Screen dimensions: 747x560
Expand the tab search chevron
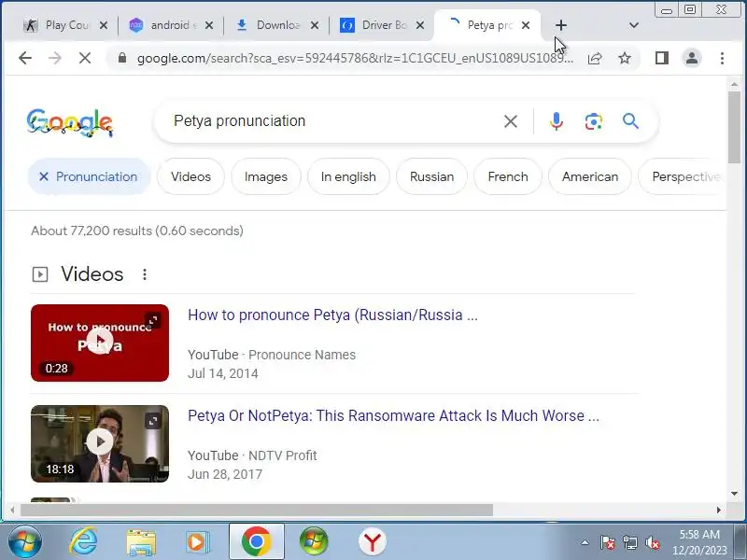(634, 25)
